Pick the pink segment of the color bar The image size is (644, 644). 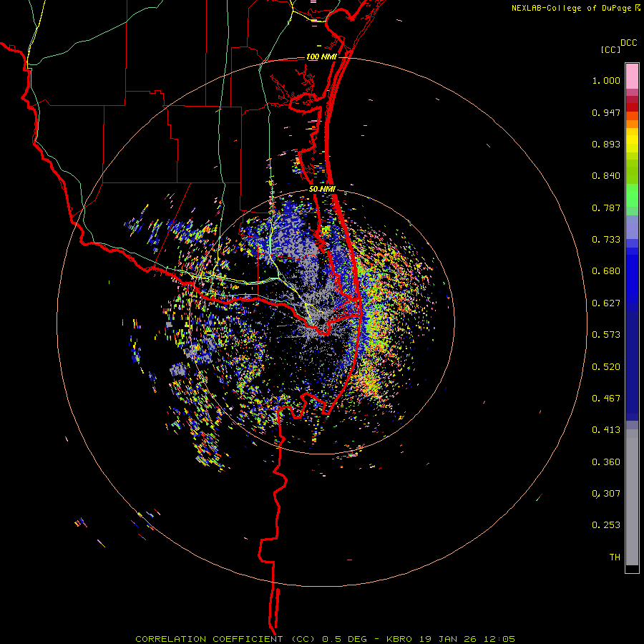click(632, 76)
